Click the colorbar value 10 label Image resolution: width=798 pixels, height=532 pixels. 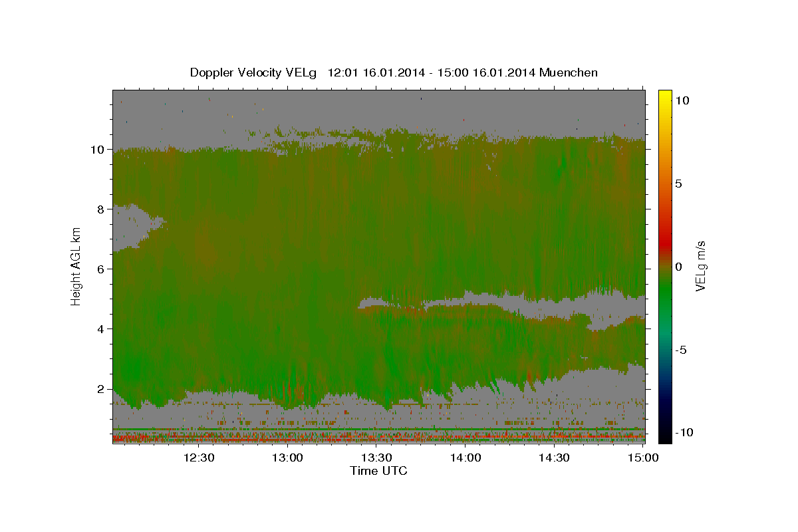coord(682,100)
